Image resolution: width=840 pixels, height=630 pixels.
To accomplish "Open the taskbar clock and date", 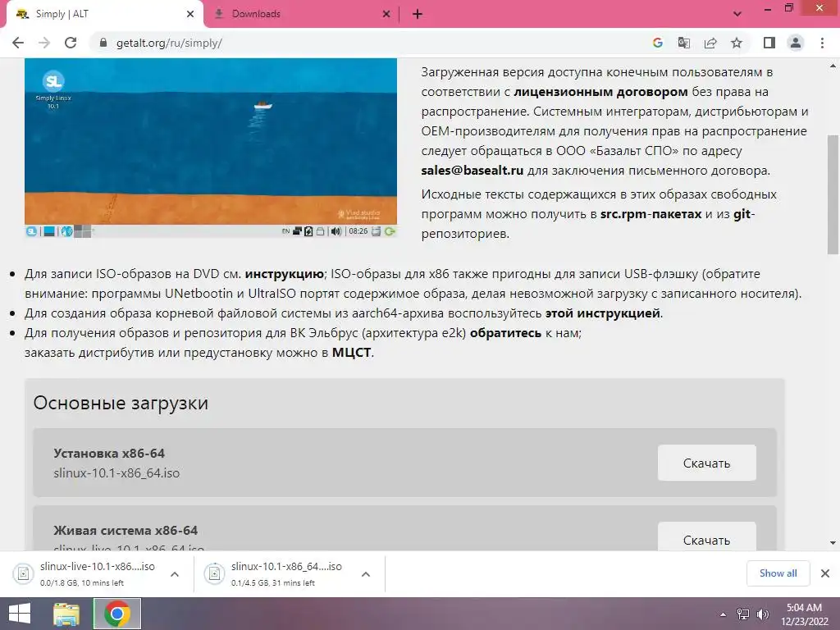I will [804, 614].
